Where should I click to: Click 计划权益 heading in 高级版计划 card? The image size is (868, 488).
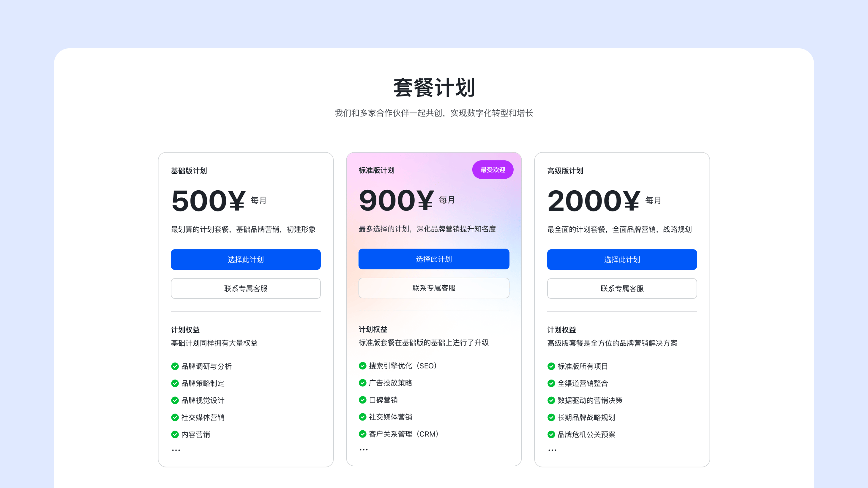[x=562, y=330]
